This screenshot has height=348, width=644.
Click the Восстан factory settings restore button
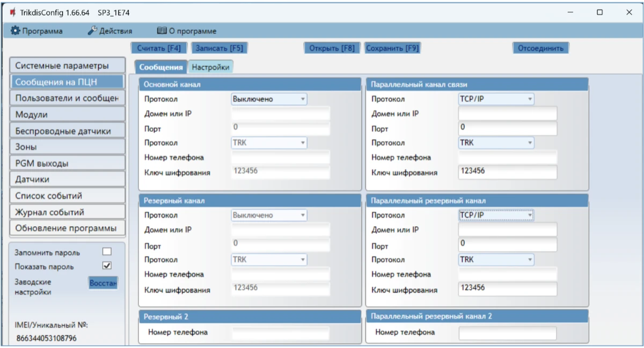coord(103,283)
